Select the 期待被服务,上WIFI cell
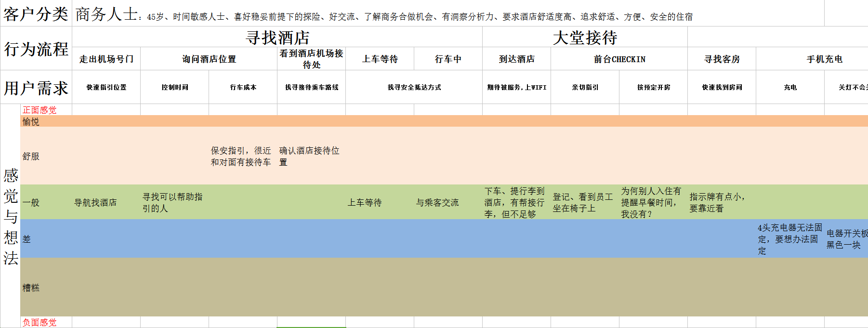 pyautogui.click(x=516, y=87)
